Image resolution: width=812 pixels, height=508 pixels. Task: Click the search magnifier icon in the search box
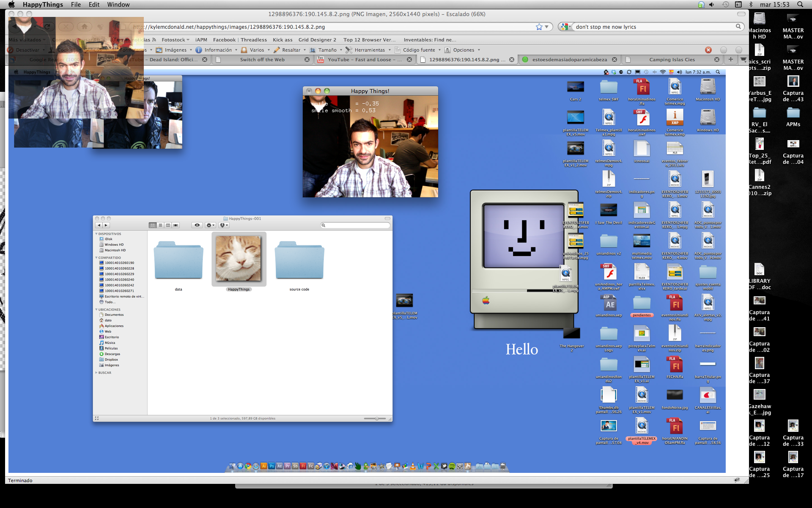(x=738, y=27)
